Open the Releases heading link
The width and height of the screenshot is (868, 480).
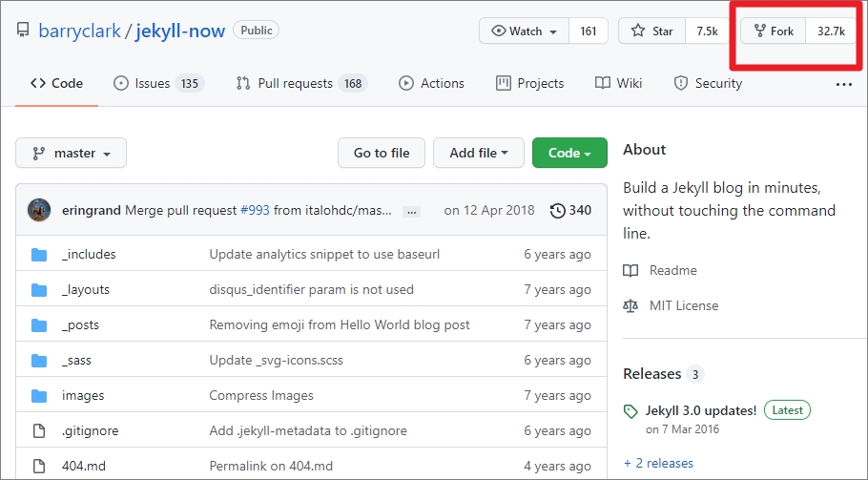[652, 374]
